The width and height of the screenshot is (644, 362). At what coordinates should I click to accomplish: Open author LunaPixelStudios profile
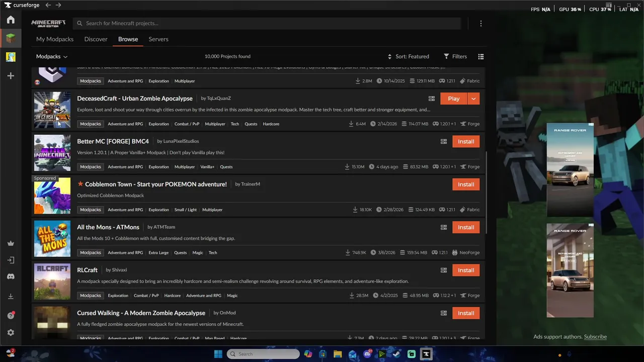[x=181, y=141]
